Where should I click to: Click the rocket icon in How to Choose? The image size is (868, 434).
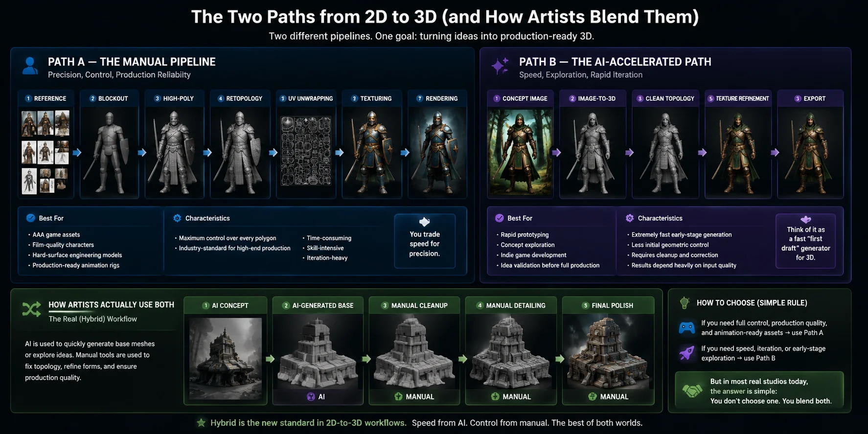(x=687, y=353)
